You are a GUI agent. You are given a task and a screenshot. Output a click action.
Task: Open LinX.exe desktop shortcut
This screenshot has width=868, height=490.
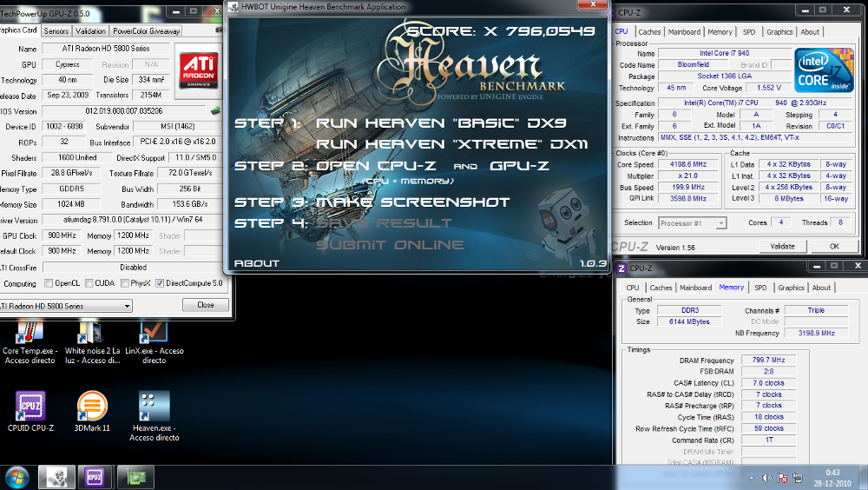pos(154,344)
